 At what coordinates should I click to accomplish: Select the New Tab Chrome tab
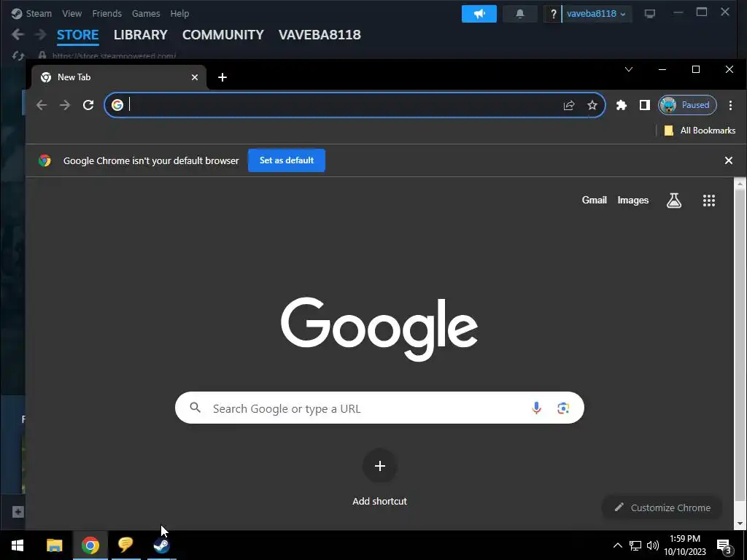point(119,77)
